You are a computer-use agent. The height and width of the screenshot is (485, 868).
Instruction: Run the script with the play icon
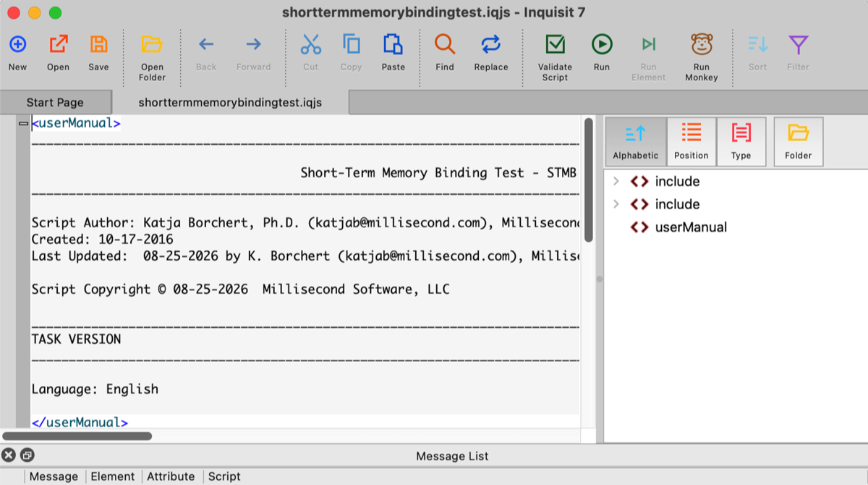point(601,45)
